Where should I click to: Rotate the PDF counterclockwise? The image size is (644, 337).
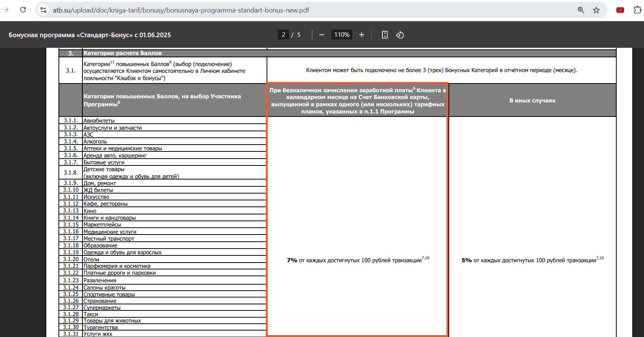400,35
